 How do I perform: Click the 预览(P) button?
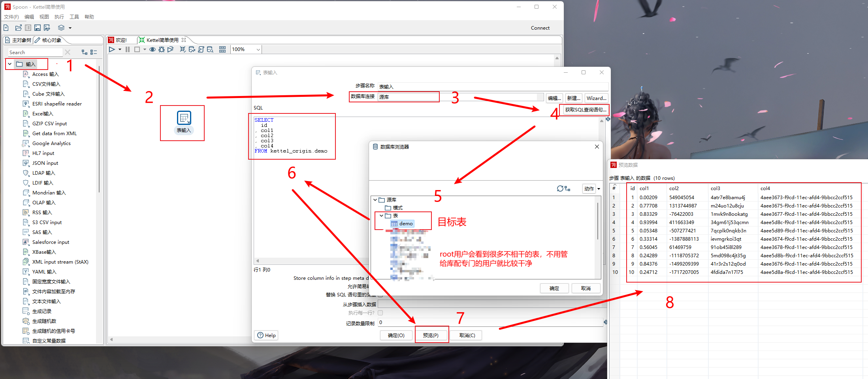coord(431,335)
